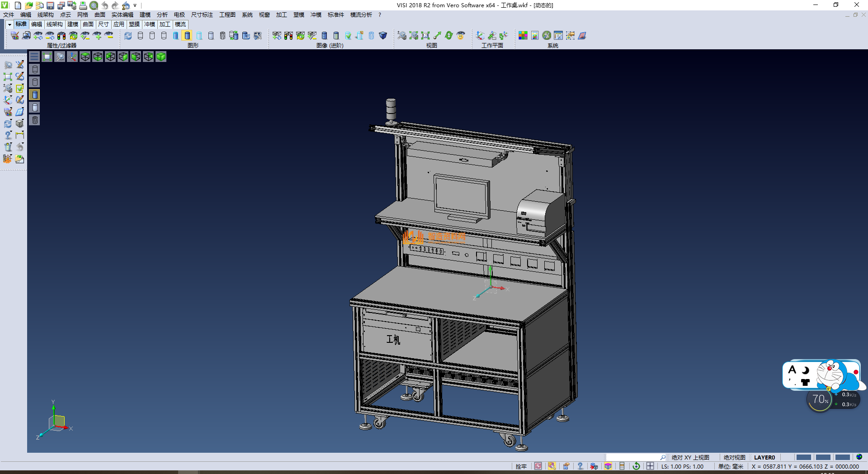
Task: Switch to the 曲面 toolbar tab
Action: [x=88, y=24]
